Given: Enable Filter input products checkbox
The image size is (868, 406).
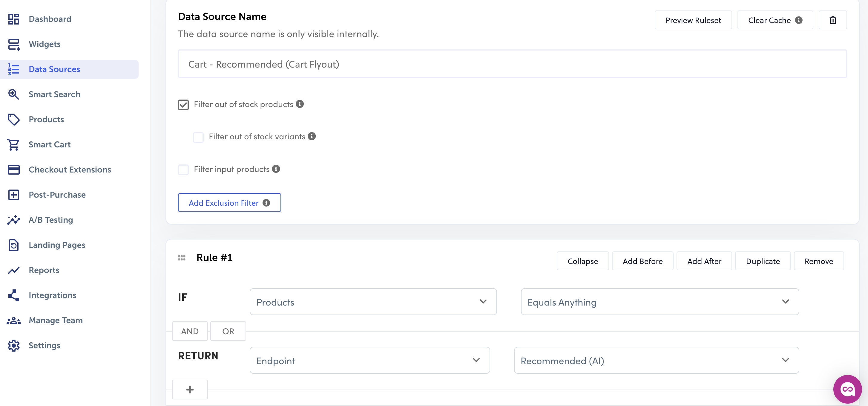Looking at the screenshot, I should click(x=183, y=169).
